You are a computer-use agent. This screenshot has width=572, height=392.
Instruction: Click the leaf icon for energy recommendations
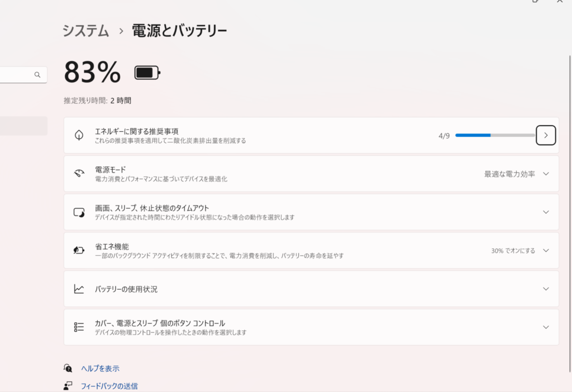click(x=79, y=135)
